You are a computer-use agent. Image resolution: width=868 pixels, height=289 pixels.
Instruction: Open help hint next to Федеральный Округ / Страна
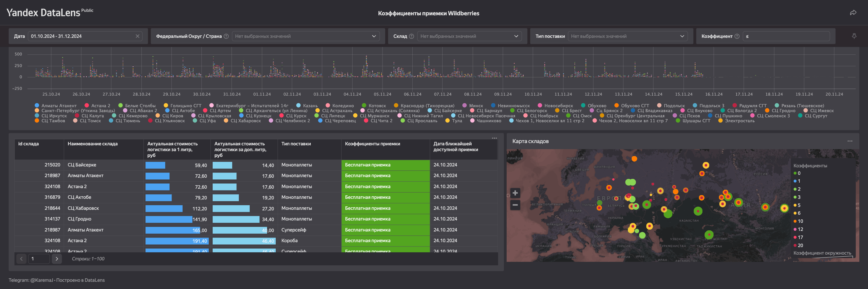[x=226, y=36]
